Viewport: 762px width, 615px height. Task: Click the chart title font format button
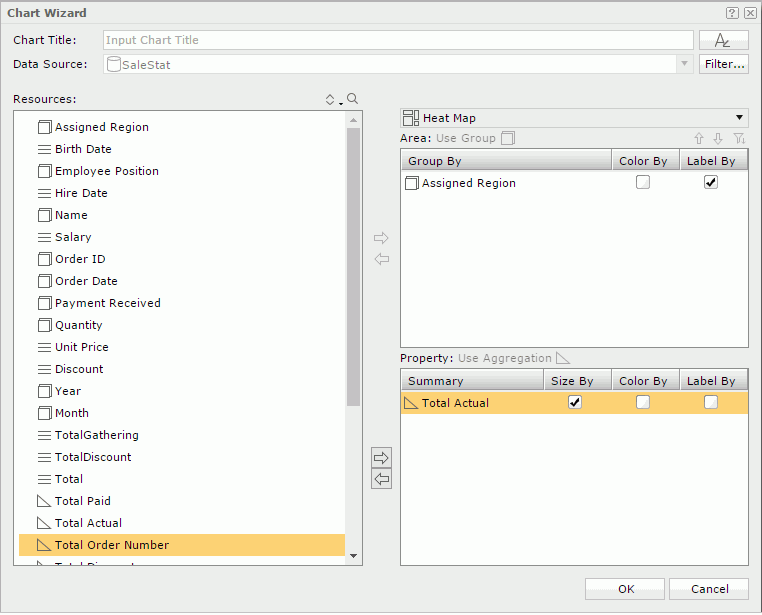tap(723, 40)
